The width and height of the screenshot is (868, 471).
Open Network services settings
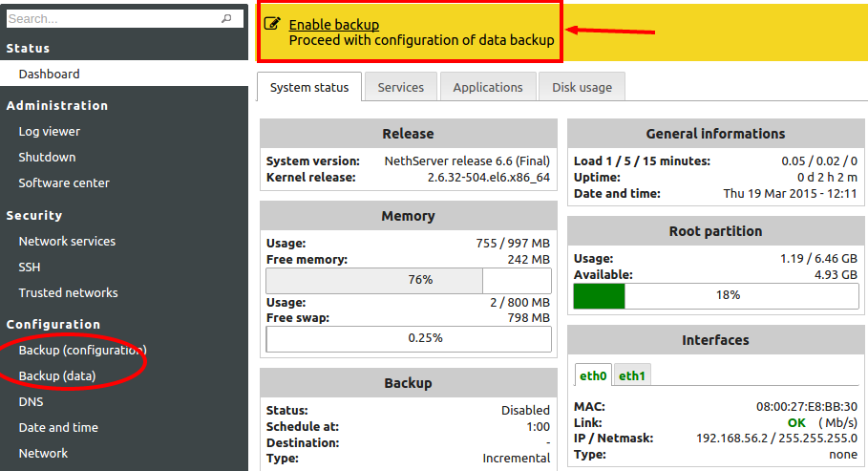(67, 241)
